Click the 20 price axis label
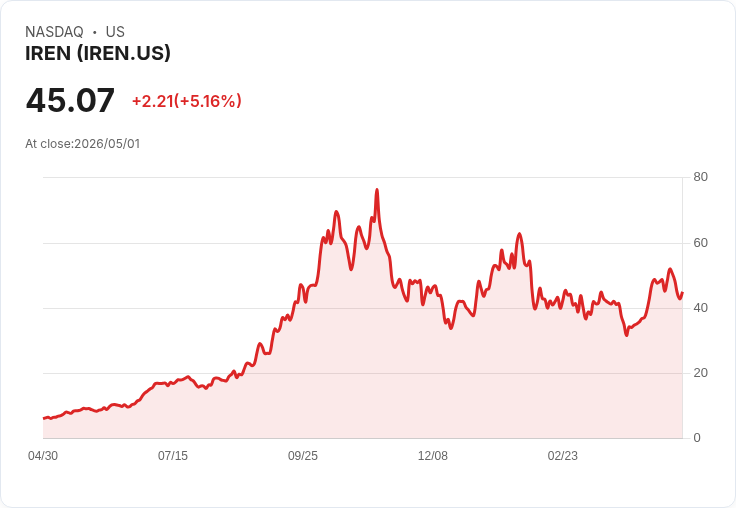The image size is (736, 508). (x=700, y=373)
